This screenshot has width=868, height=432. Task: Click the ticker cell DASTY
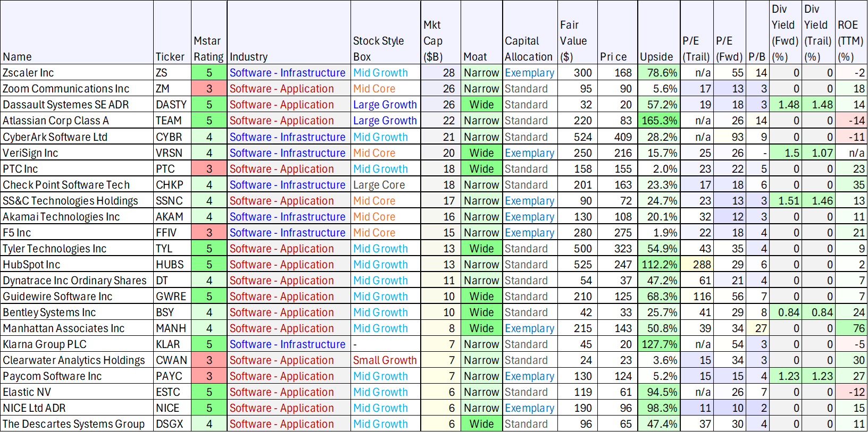(x=172, y=105)
